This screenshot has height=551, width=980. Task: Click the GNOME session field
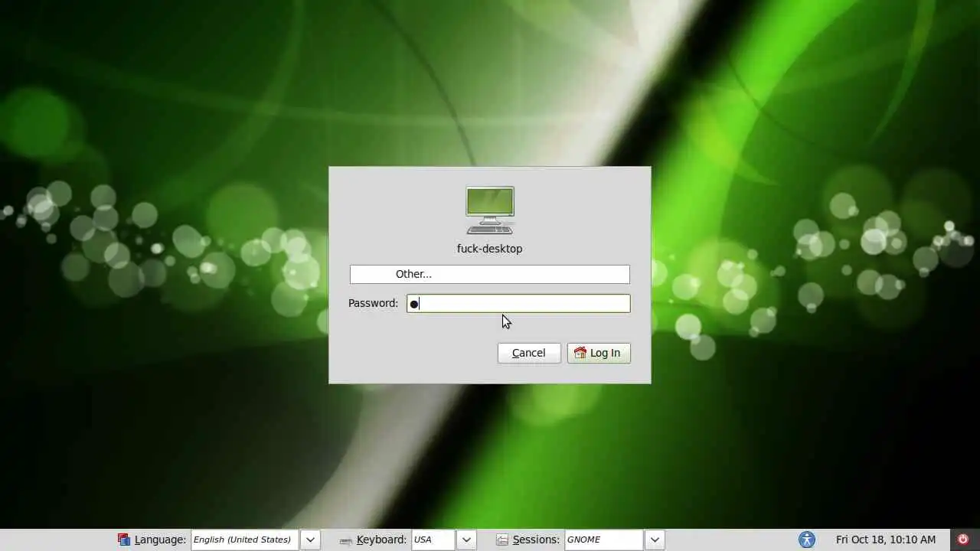click(604, 540)
